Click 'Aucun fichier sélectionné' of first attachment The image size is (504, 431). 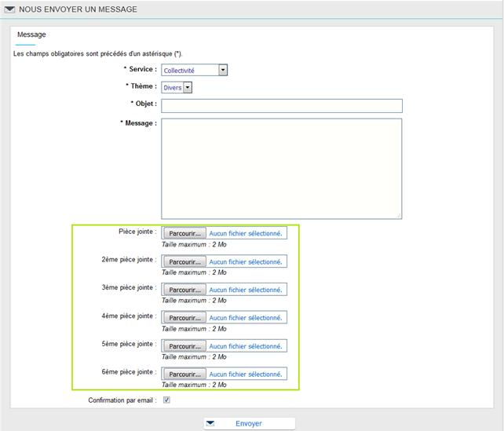click(245, 233)
